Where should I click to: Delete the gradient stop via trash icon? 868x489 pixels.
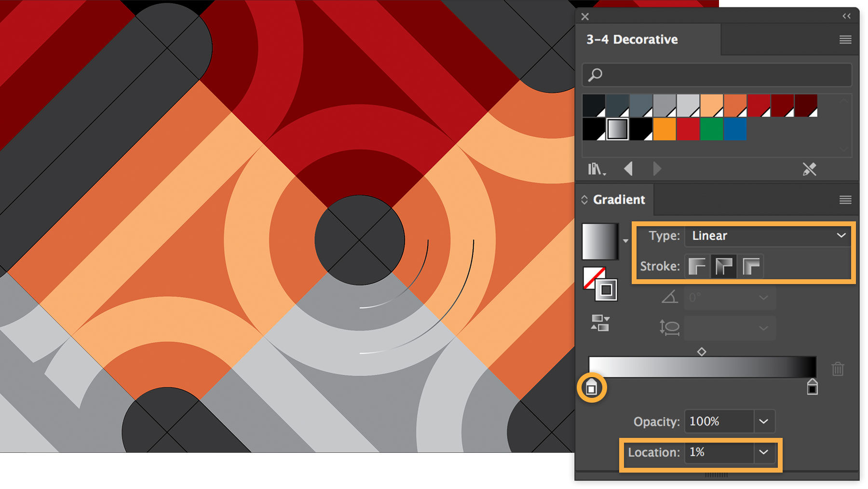[x=838, y=369]
